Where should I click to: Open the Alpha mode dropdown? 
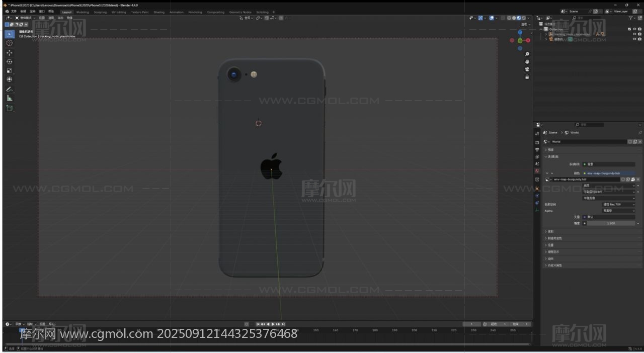(x=619, y=211)
